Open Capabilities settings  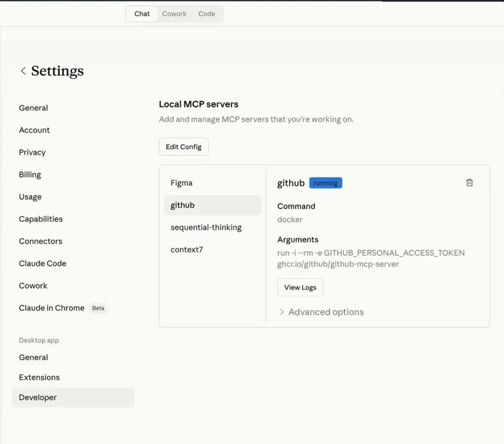click(x=41, y=219)
